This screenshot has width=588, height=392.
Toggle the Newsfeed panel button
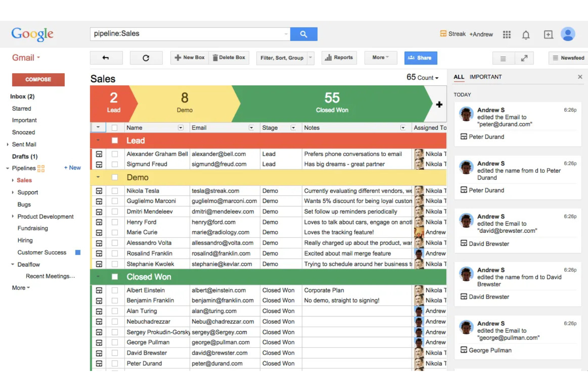[568, 58]
